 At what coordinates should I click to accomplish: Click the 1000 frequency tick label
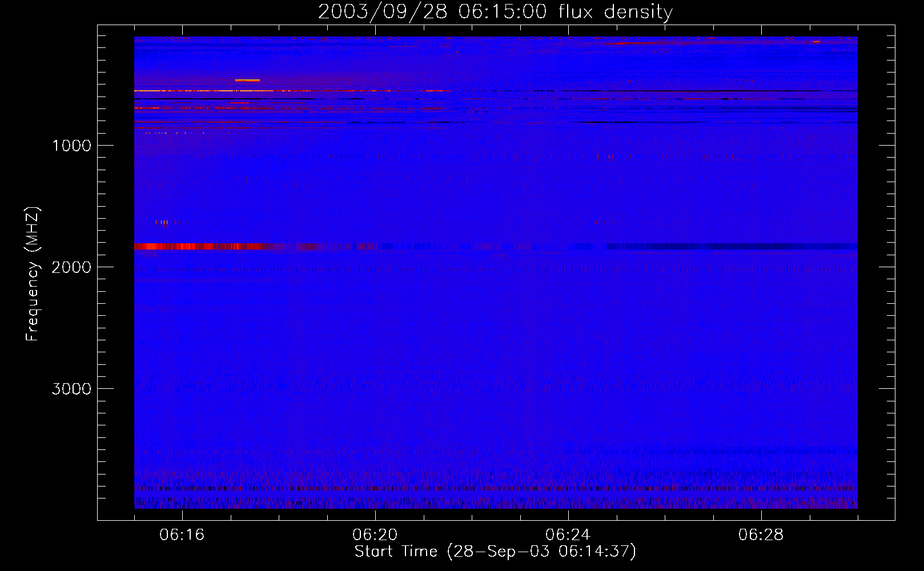71,146
